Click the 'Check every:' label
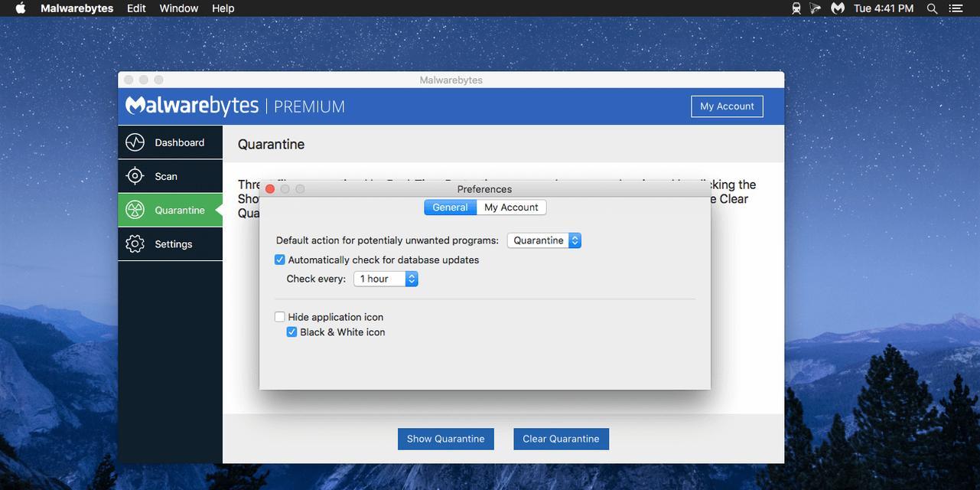 (316, 279)
